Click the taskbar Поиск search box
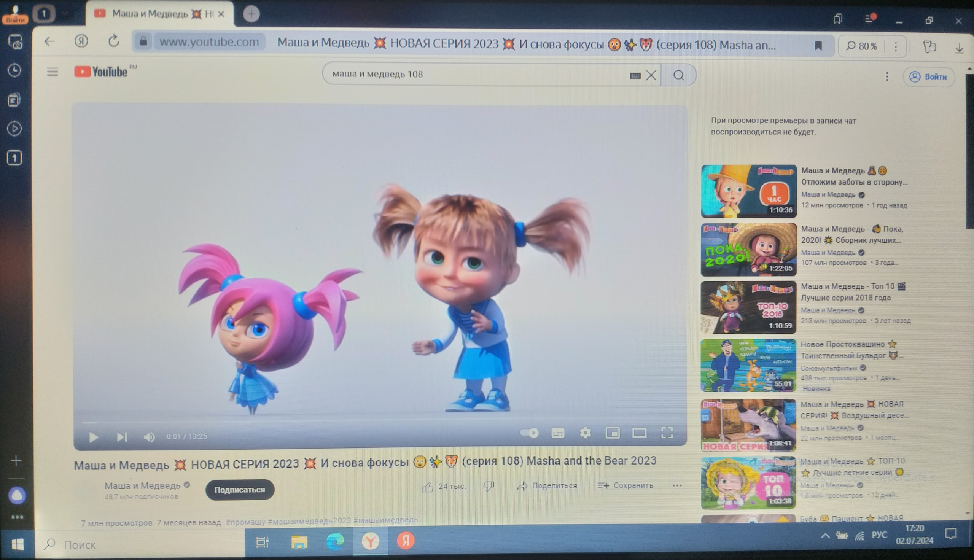 coord(140,545)
